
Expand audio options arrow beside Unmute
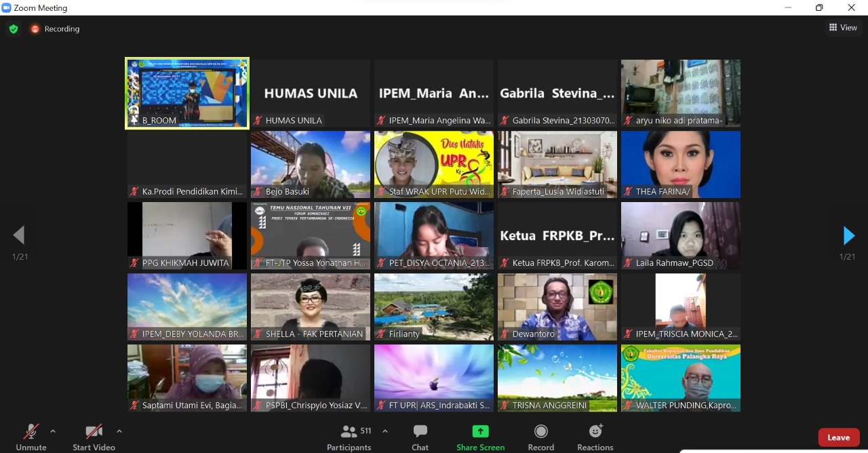point(53,431)
